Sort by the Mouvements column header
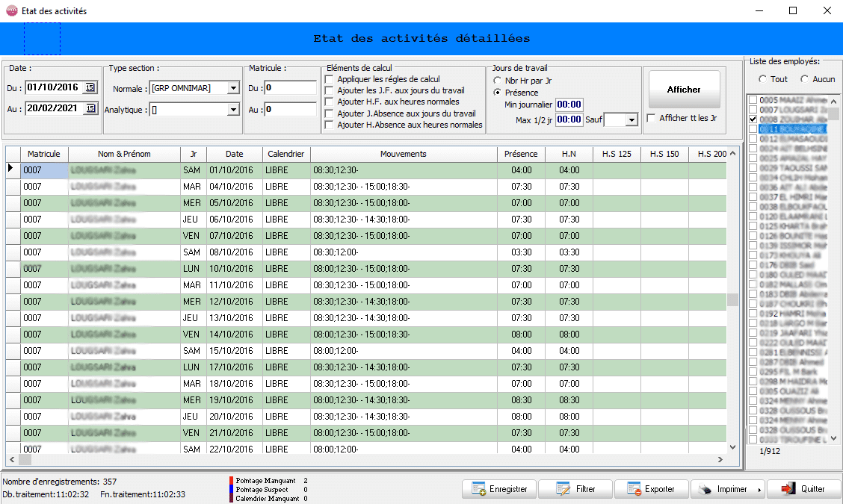The height and width of the screenshot is (504, 843). point(404,154)
